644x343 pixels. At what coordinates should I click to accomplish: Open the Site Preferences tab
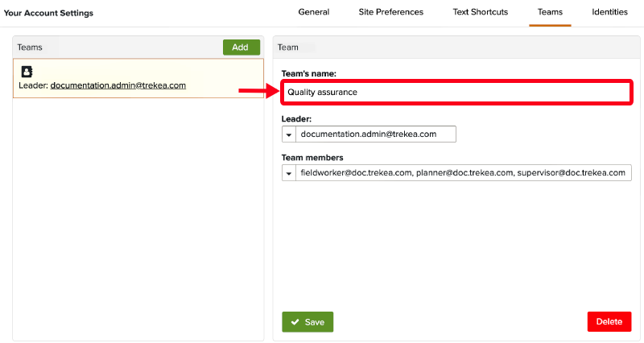pos(390,13)
